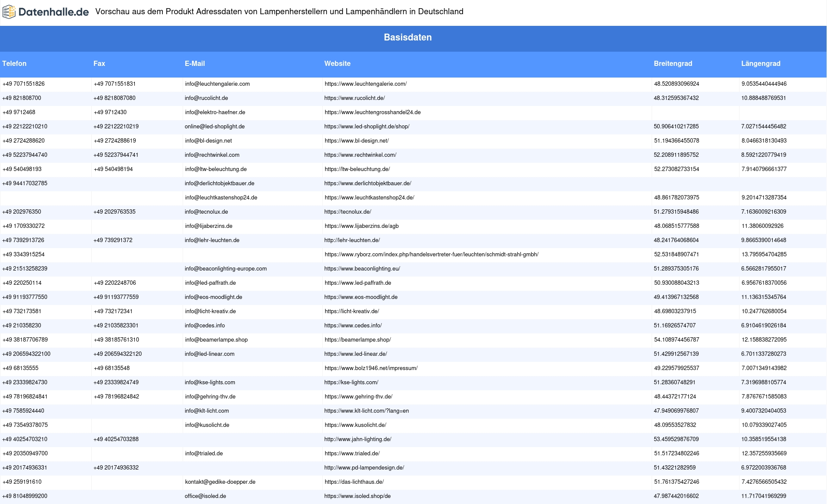Select email info@derlichtobjektbauer.de
This screenshot has width=827, height=504.
pyautogui.click(x=220, y=184)
